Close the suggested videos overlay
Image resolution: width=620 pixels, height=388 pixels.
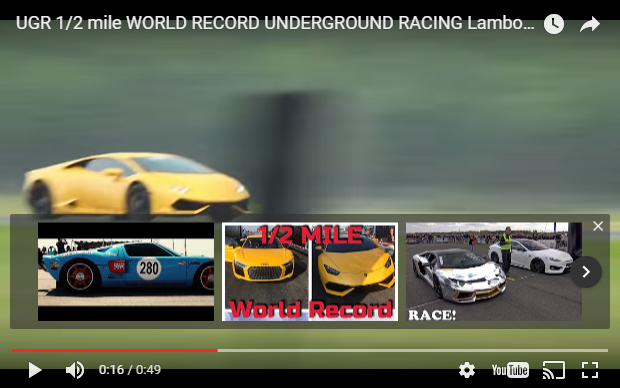pyautogui.click(x=598, y=226)
